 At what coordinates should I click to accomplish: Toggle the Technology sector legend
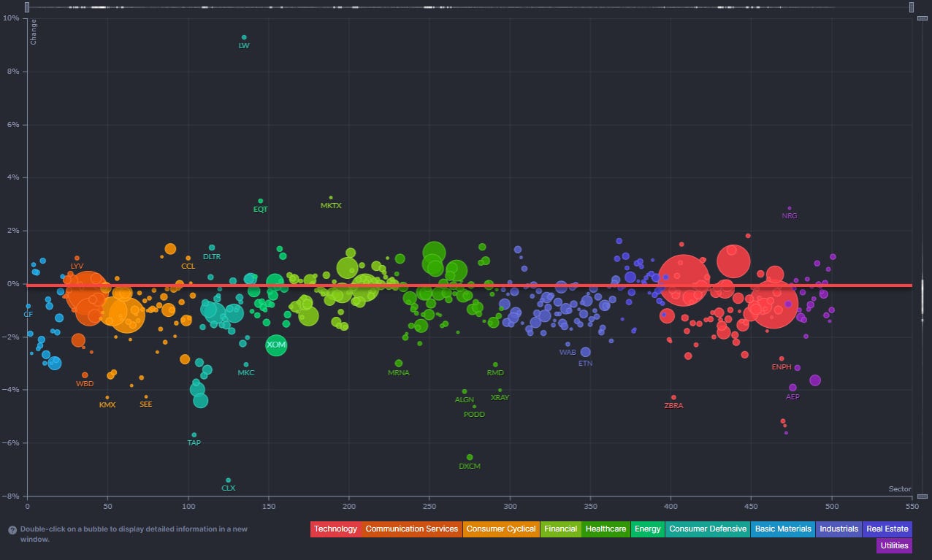pos(335,529)
